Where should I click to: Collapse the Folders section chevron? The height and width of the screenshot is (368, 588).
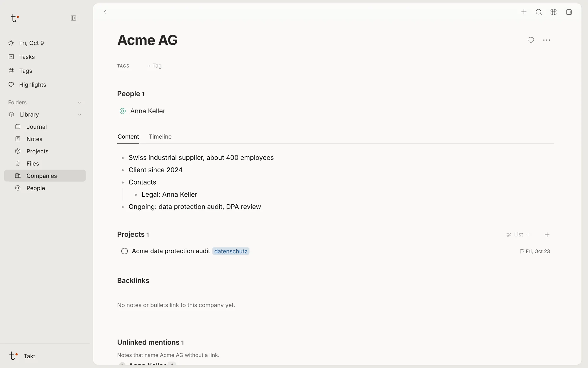(79, 103)
